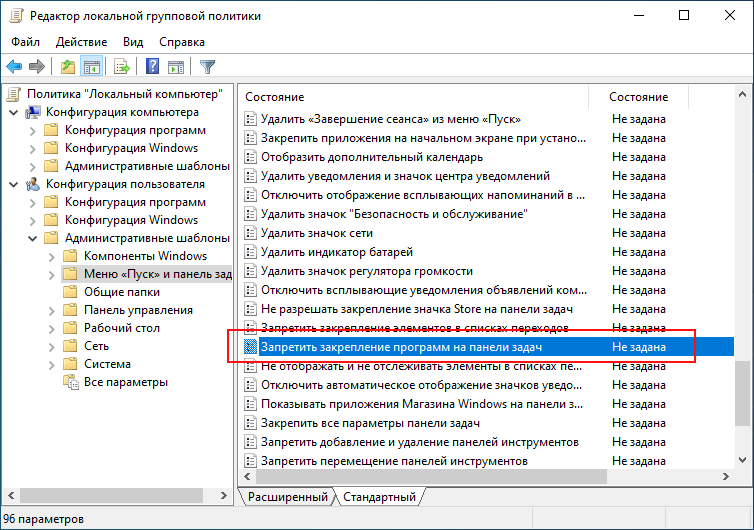Click the Конфигурация пользователя user icon

(x=33, y=184)
